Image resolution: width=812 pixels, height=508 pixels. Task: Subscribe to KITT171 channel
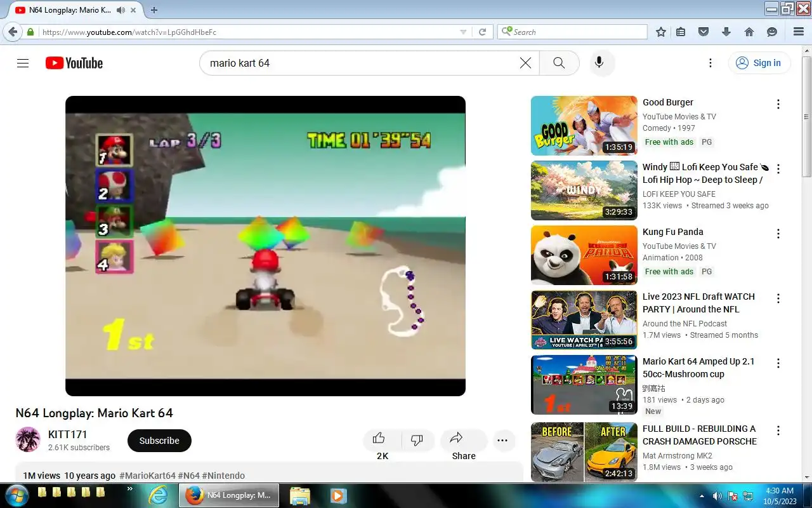[159, 441]
